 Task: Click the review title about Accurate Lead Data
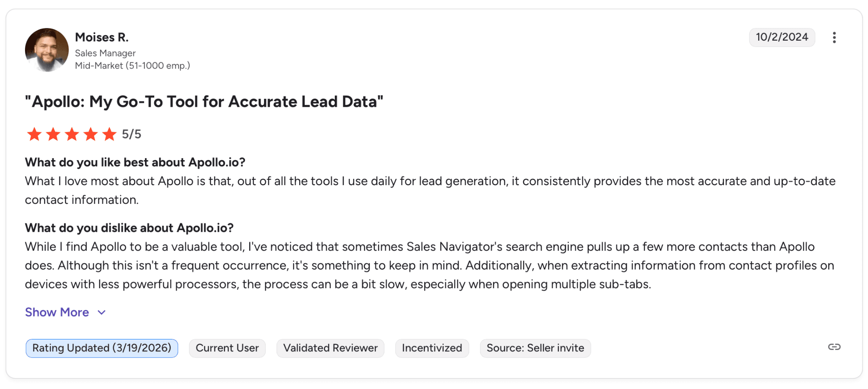click(x=204, y=102)
